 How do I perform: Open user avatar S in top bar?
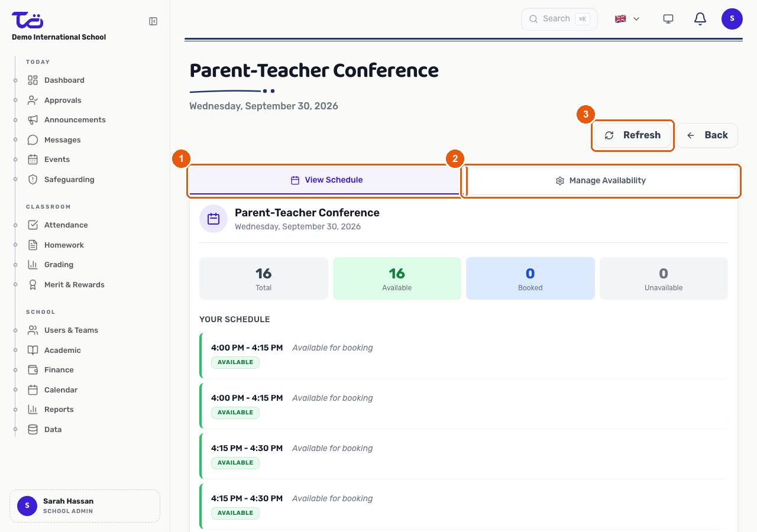(732, 19)
